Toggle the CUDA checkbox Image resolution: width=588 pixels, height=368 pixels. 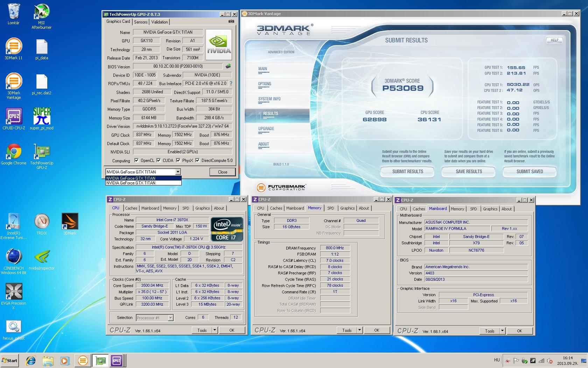tap(159, 161)
